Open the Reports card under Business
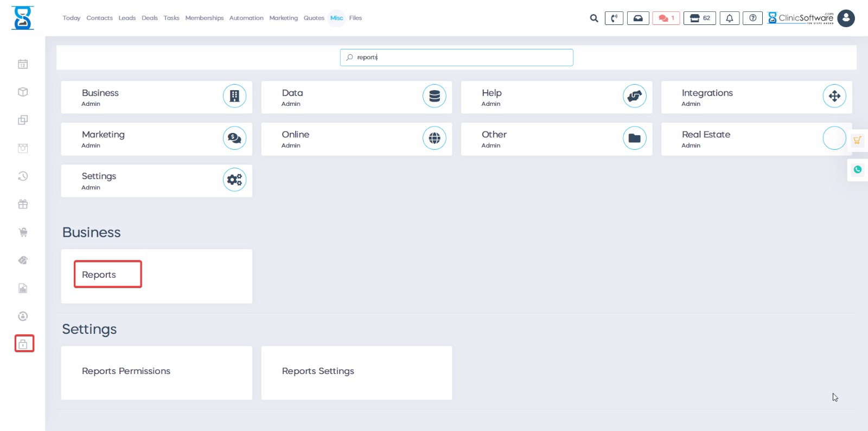 point(107,275)
